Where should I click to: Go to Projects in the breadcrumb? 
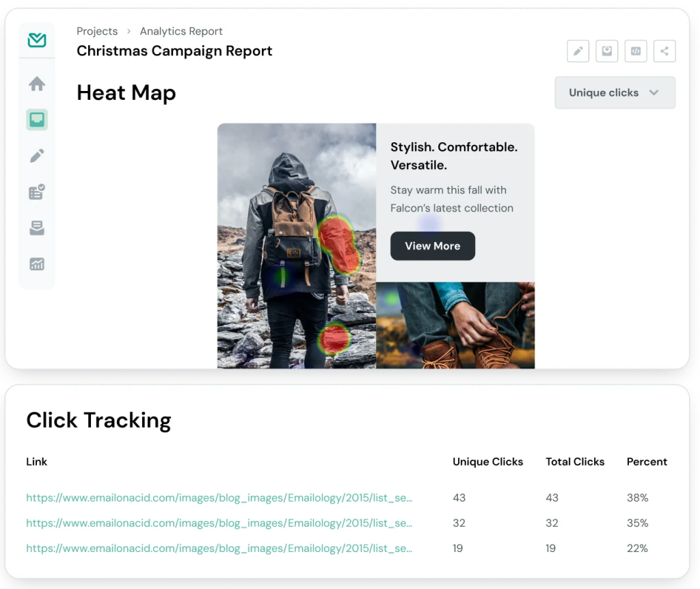[x=97, y=31]
